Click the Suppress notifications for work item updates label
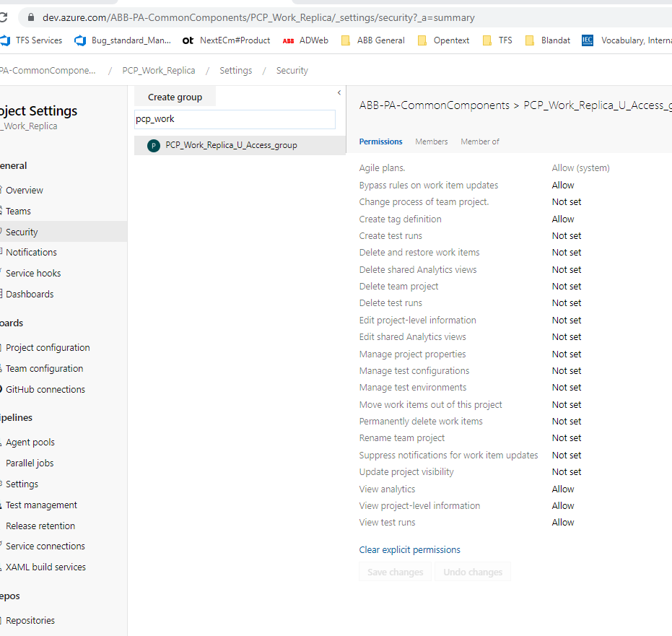Image resolution: width=672 pixels, height=636 pixels. [448, 455]
